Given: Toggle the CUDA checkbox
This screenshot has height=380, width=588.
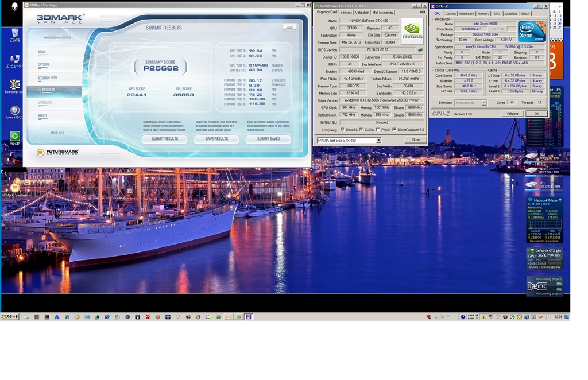Looking at the screenshot, I should click(362, 130).
